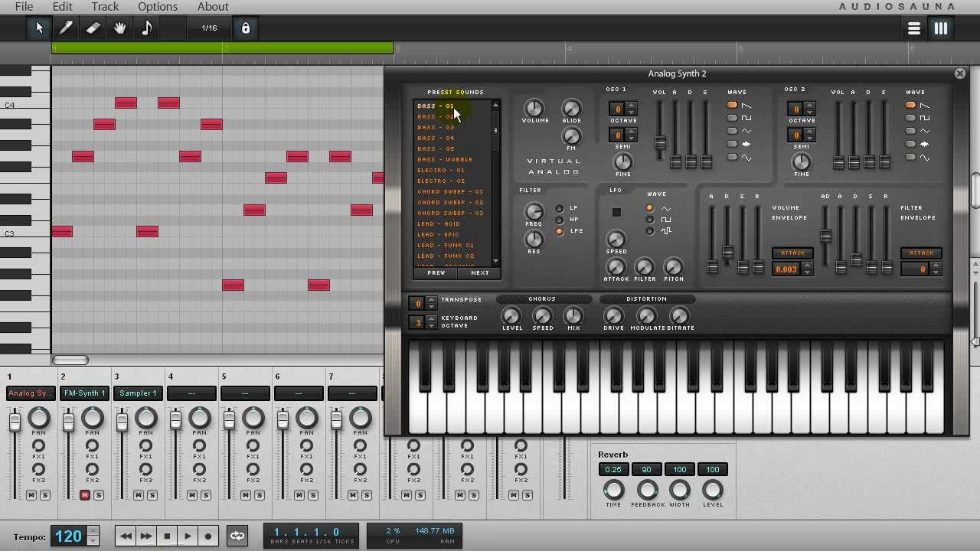Click the reverb TIME knob
This screenshot has width=980, height=551.
[613, 490]
